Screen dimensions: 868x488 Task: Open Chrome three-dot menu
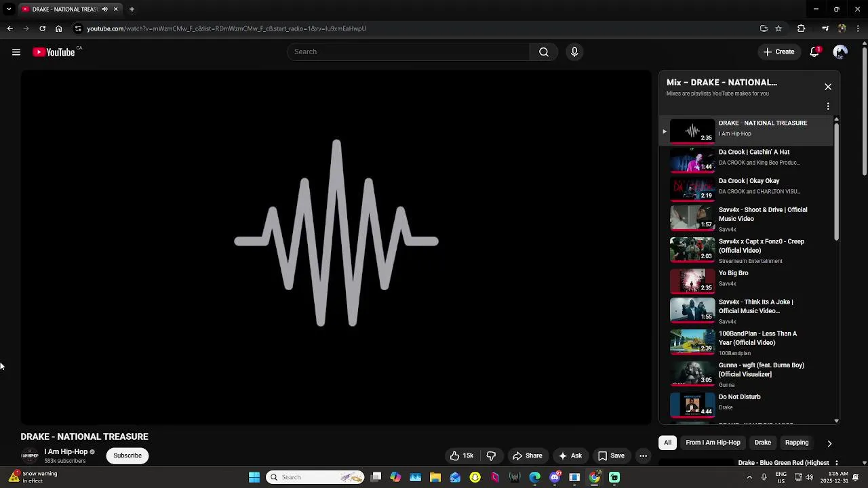click(859, 28)
